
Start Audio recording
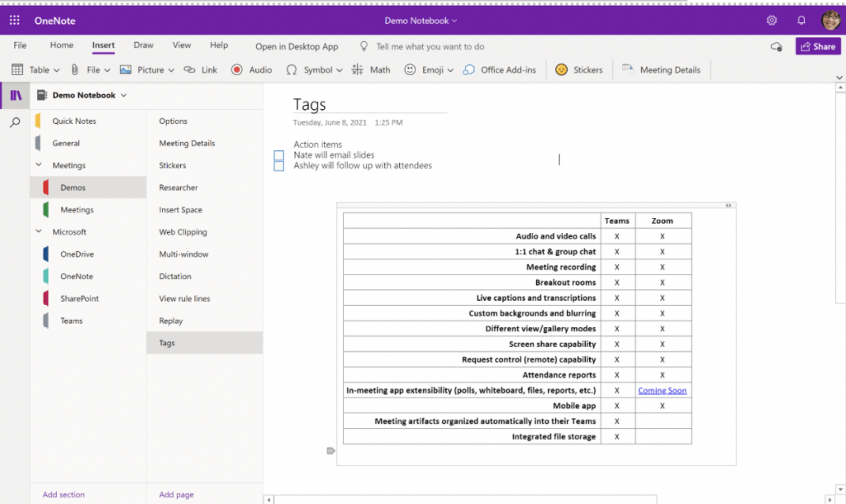click(x=251, y=69)
